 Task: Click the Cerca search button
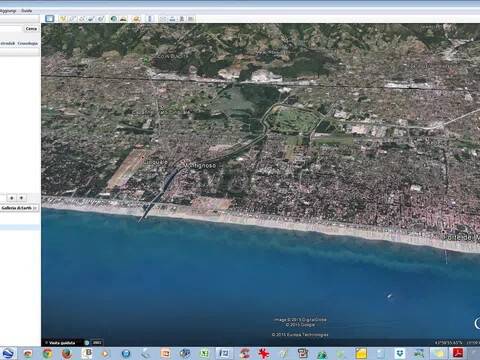click(31, 29)
